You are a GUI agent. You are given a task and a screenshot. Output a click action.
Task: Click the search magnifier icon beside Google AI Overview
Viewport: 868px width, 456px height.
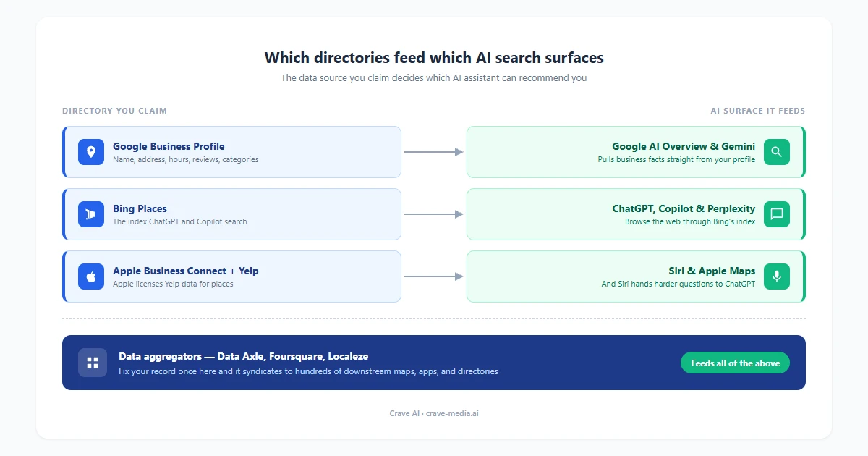[x=777, y=152]
